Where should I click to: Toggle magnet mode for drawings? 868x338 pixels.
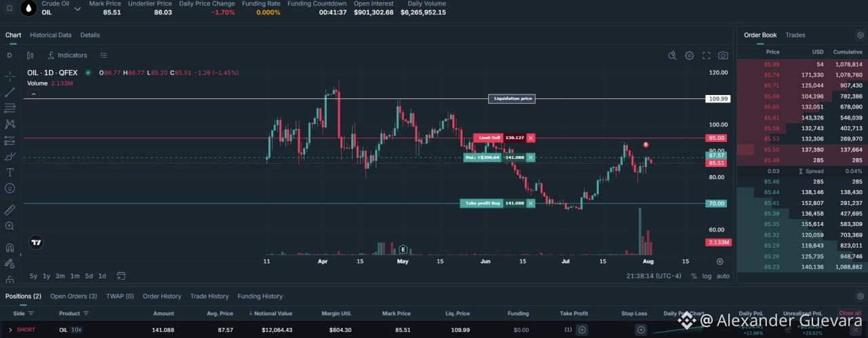pos(9,248)
